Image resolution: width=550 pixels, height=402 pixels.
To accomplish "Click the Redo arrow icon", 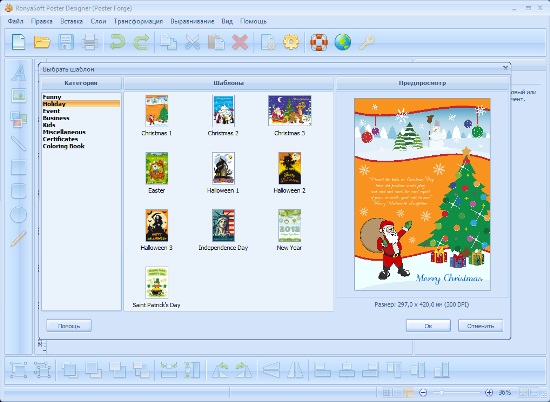I will (141, 42).
